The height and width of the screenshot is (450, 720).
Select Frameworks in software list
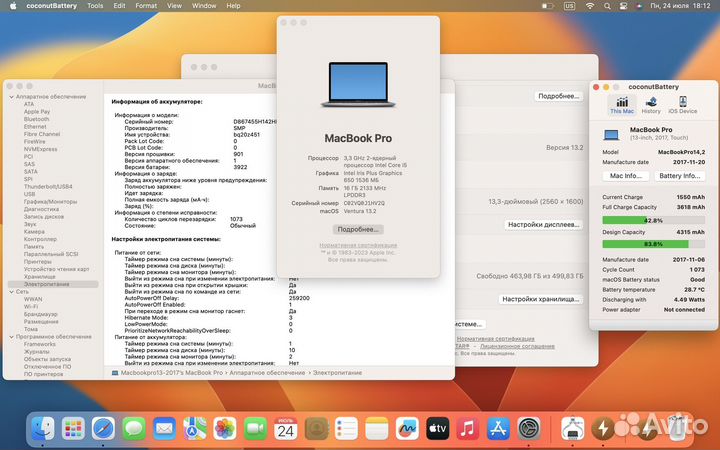tap(39, 344)
